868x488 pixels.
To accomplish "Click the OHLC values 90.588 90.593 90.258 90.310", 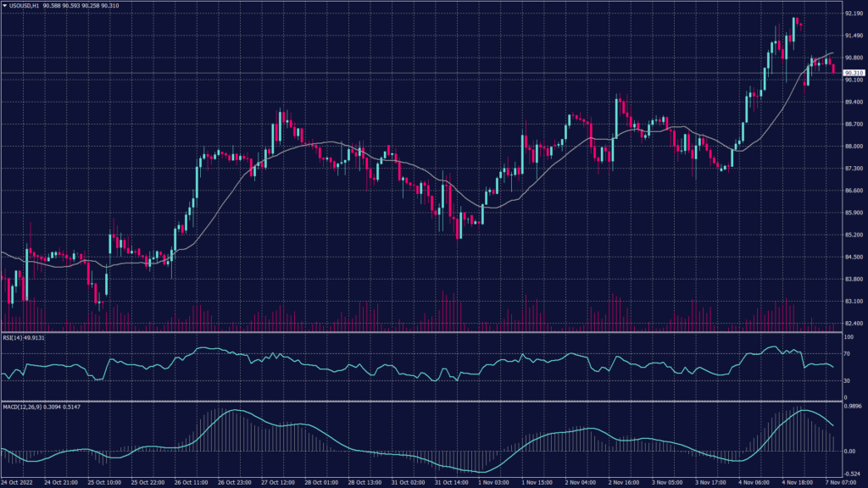I will 85,6.
